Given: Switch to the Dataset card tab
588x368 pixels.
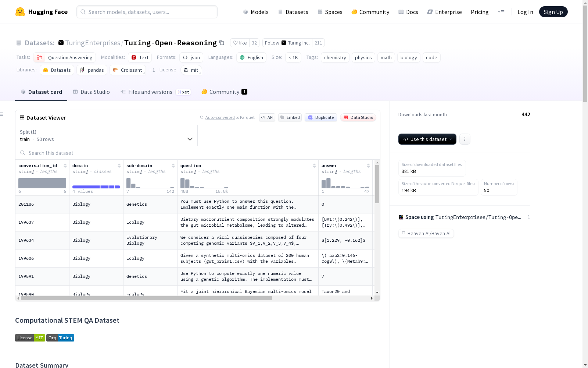Looking at the screenshot, I should click(41, 92).
